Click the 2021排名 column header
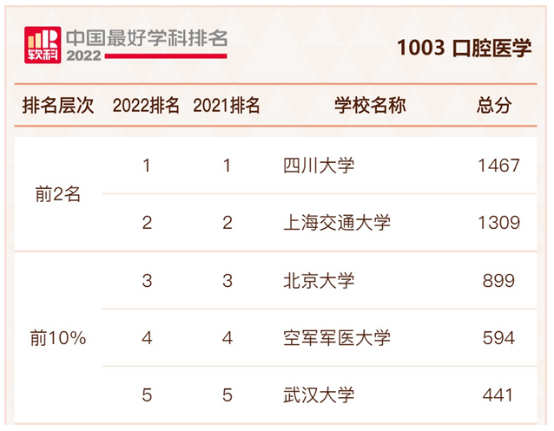 tap(226, 106)
